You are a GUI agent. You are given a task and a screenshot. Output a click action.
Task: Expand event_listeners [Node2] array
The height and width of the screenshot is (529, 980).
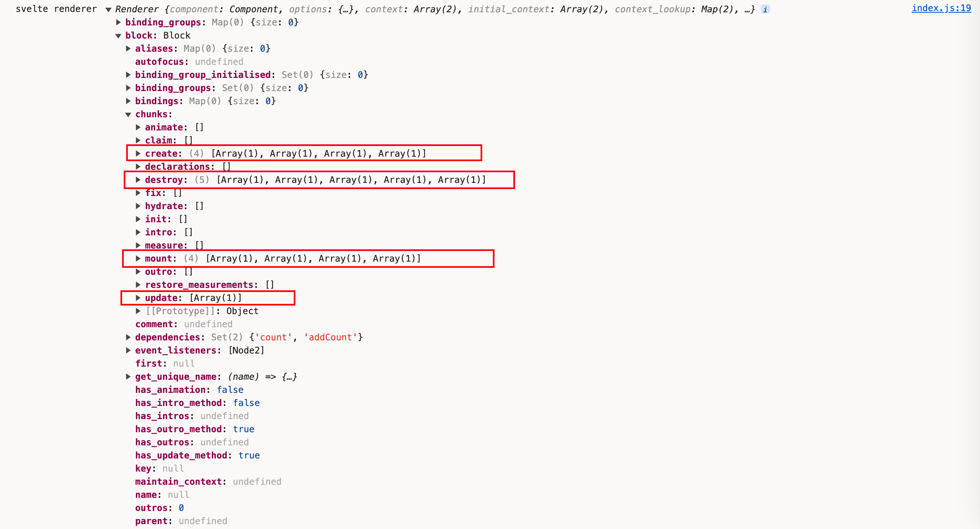pyautogui.click(x=128, y=350)
